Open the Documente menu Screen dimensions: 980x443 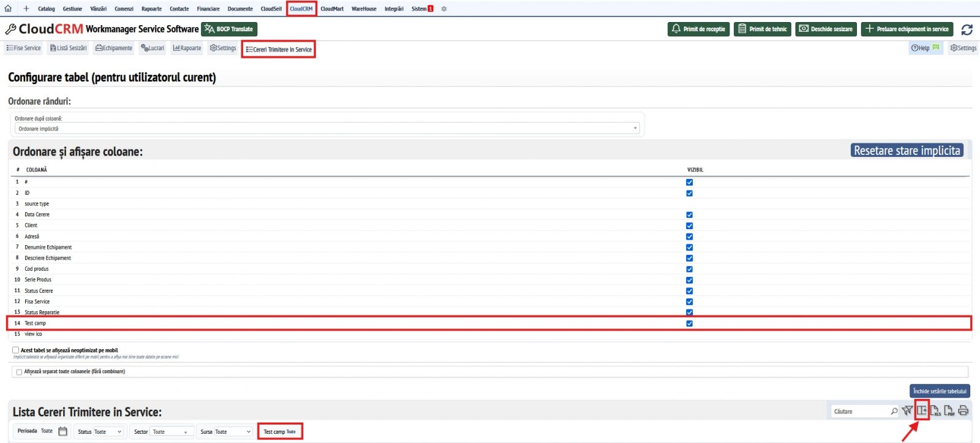(x=240, y=9)
